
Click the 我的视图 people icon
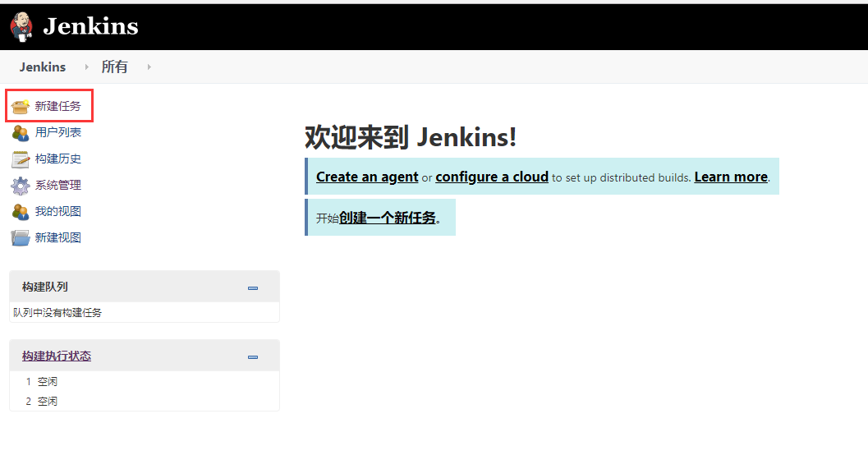click(21, 212)
